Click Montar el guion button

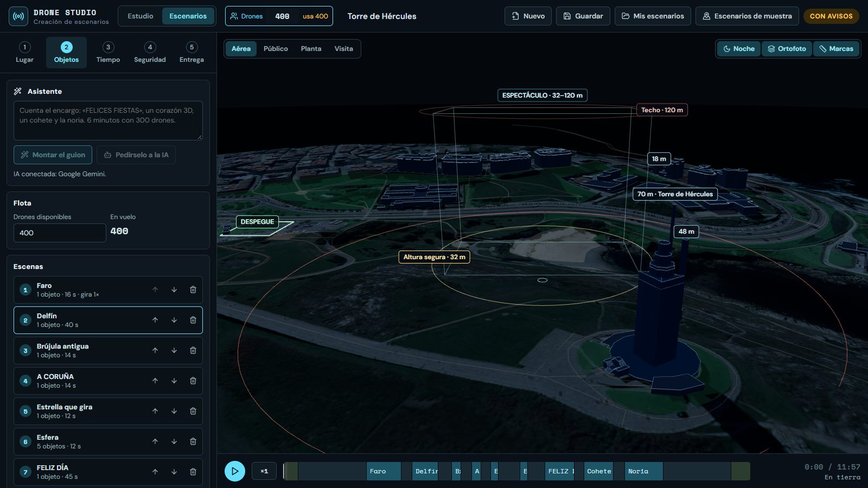[53, 155]
